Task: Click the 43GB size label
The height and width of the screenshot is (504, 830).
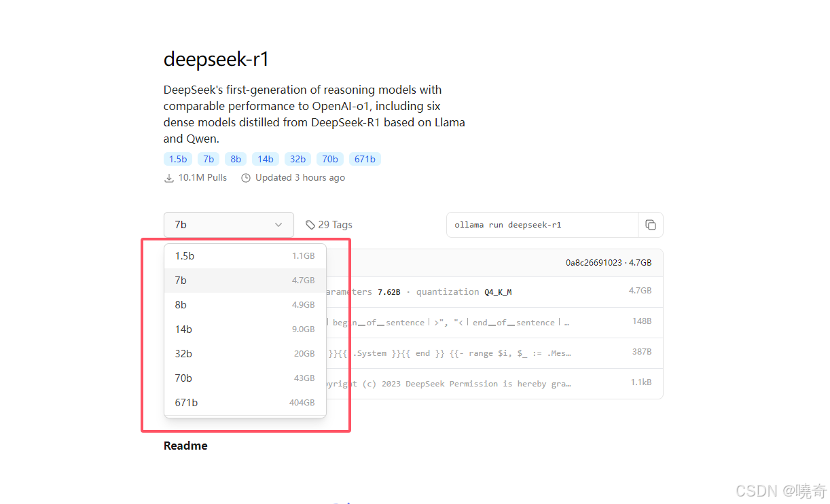Action: [304, 378]
